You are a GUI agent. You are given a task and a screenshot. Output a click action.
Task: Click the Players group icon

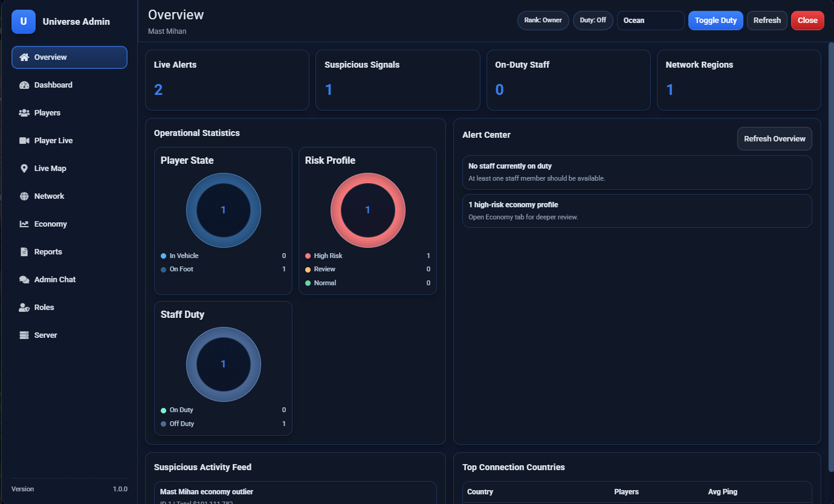coord(24,113)
